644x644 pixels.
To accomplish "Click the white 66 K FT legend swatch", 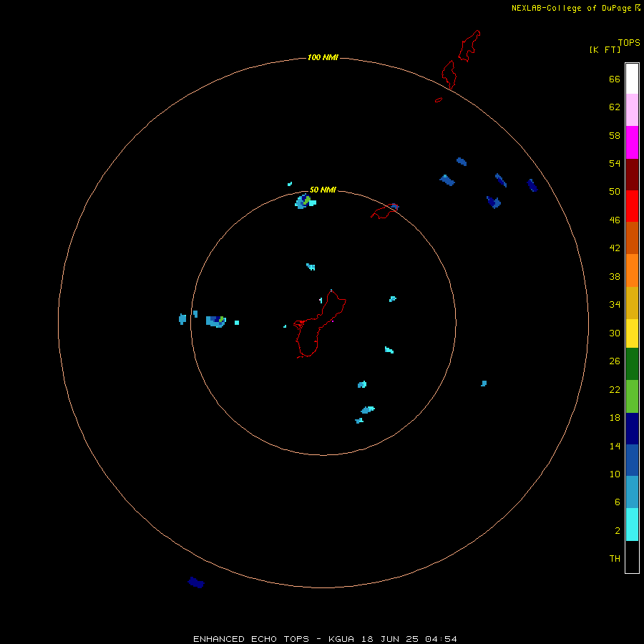I will click(x=632, y=79).
